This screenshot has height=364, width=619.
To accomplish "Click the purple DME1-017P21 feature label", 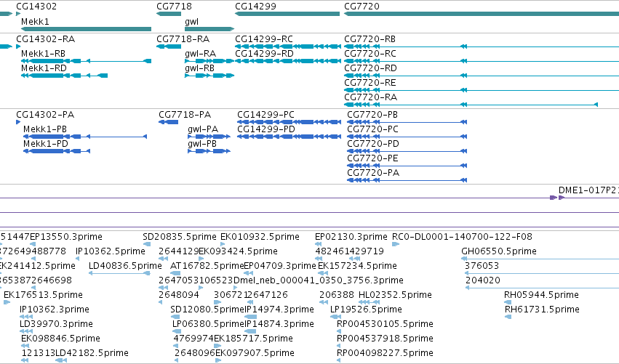I will pyautogui.click(x=588, y=190).
